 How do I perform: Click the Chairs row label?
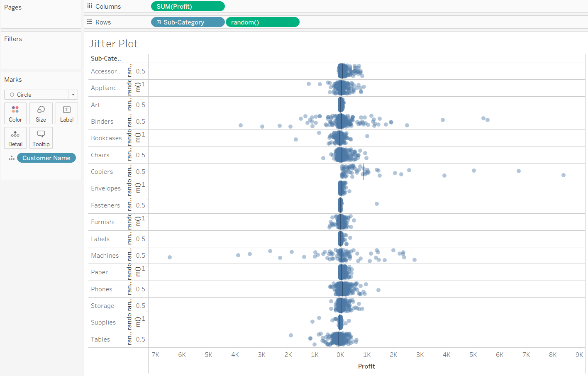click(100, 155)
